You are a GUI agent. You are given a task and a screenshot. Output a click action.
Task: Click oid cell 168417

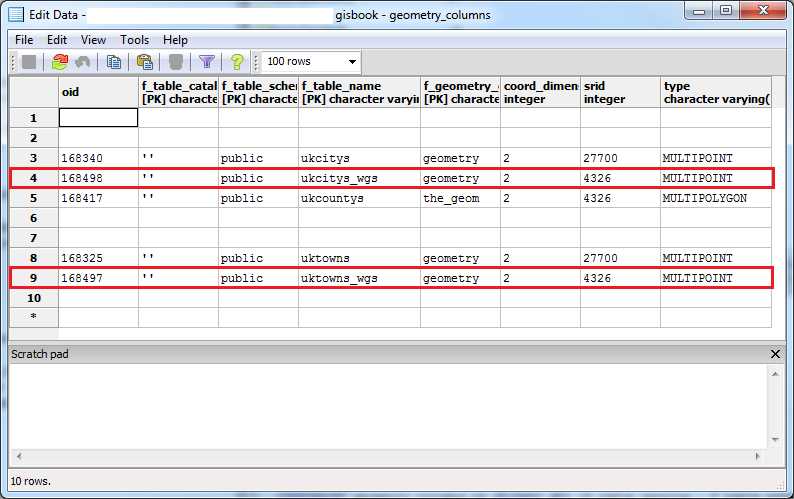pos(98,198)
